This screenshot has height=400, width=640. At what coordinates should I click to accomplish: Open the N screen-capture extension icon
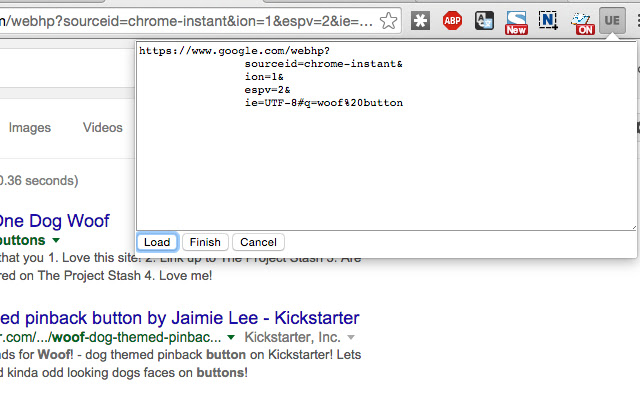click(x=548, y=20)
